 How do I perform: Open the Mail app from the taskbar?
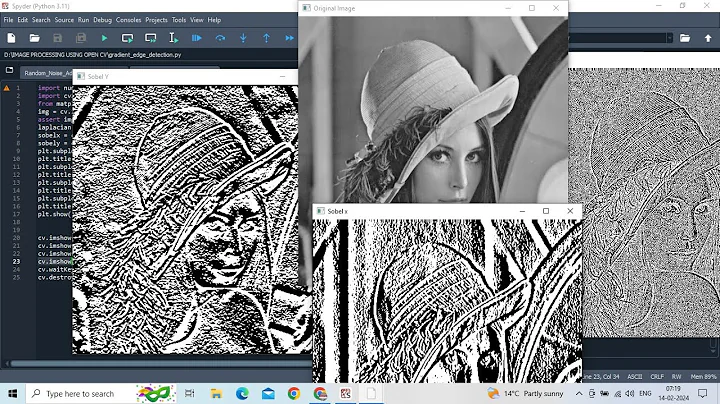tap(268, 393)
